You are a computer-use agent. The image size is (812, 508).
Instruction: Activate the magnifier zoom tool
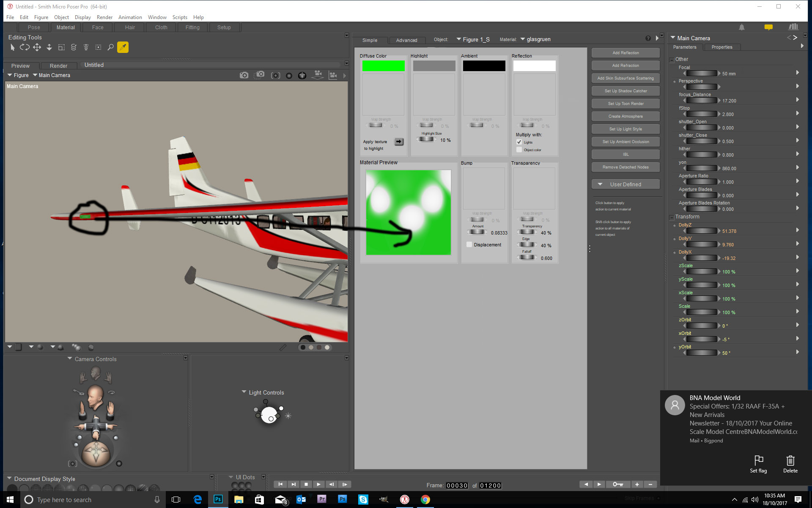[110, 47]
